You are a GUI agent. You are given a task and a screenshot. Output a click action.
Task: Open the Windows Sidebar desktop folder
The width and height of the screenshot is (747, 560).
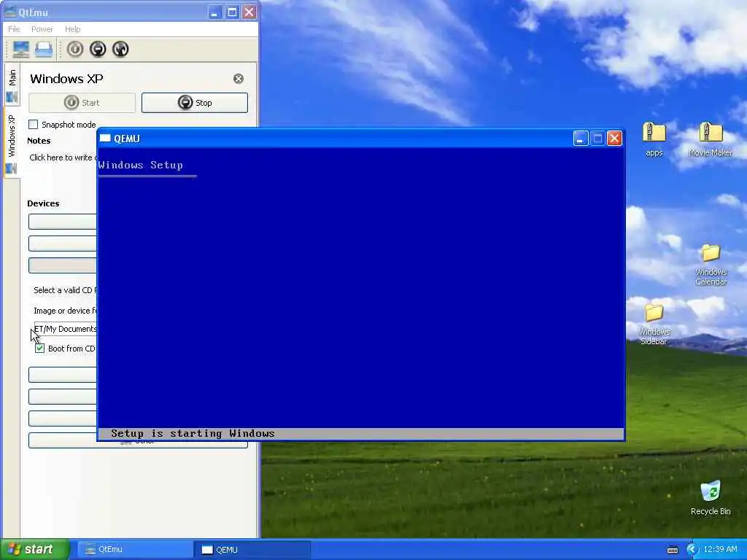(654, 324)
